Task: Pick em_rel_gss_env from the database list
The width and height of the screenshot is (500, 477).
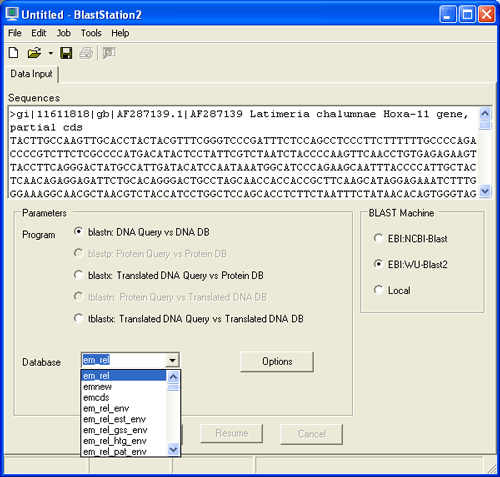Action: [x=124, y=430]
